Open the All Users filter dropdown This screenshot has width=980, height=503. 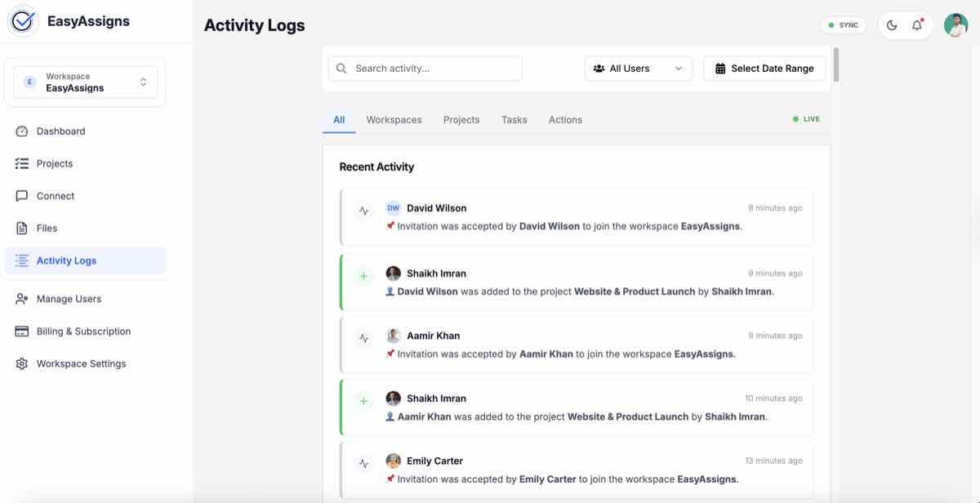click(638, 68)
